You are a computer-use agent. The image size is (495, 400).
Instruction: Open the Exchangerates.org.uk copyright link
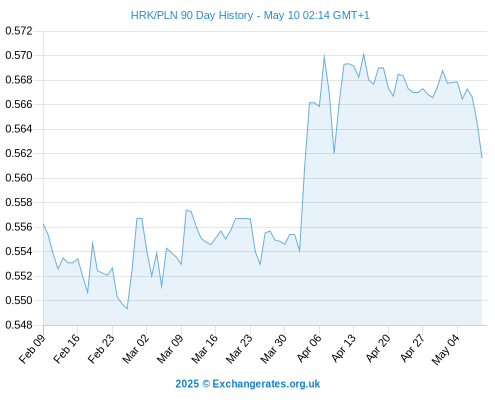248,384
